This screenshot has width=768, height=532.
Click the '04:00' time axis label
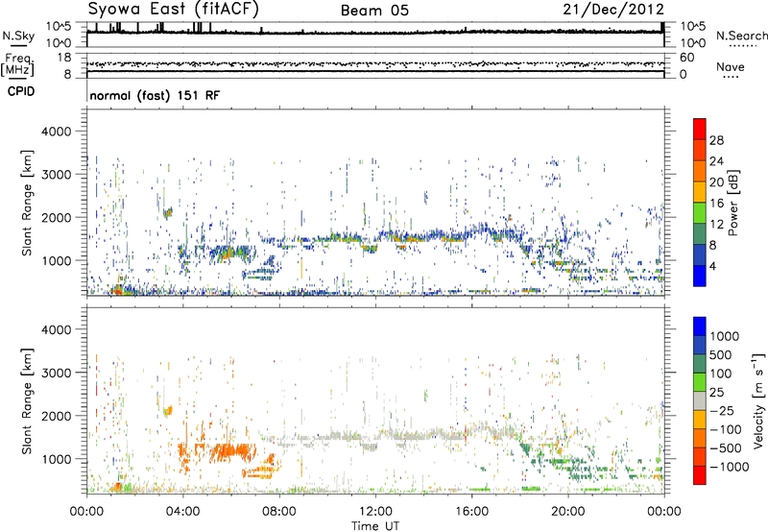182,512
